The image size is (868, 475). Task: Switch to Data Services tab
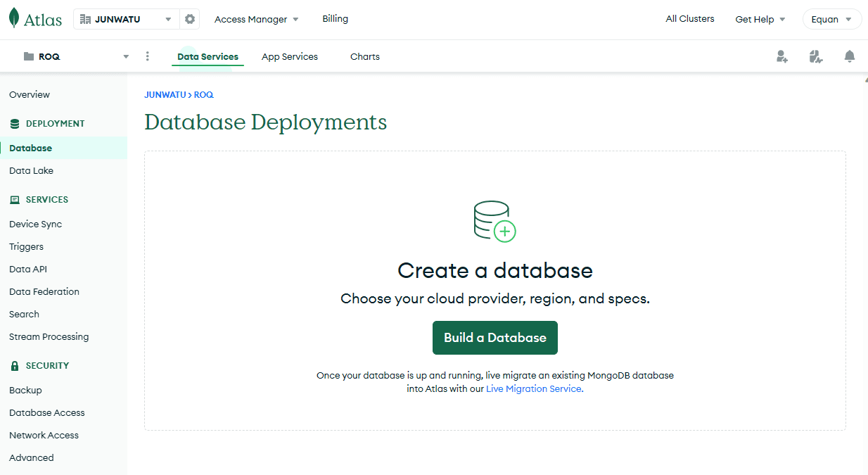pos(208,57)
